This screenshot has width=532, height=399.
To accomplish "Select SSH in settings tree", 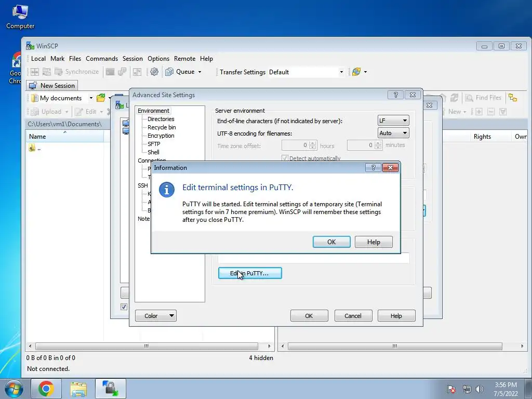I will pyautogui.click(x=143, y=185).
